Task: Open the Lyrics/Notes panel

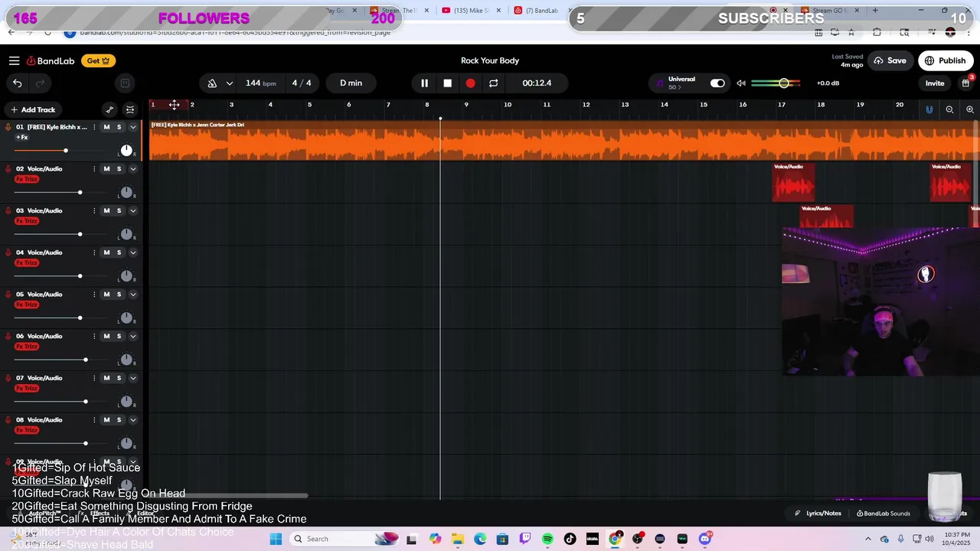Action: [818, 514]
